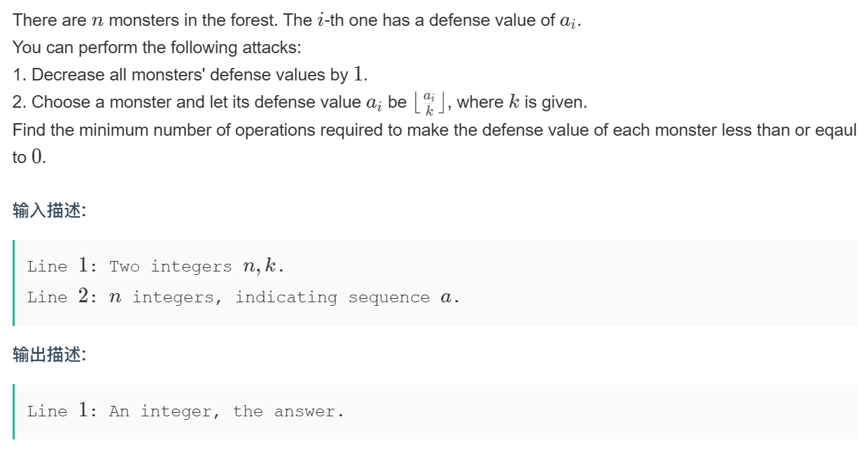
Task: Click the a_i symbol ending the first sentence
Action: 570,21
